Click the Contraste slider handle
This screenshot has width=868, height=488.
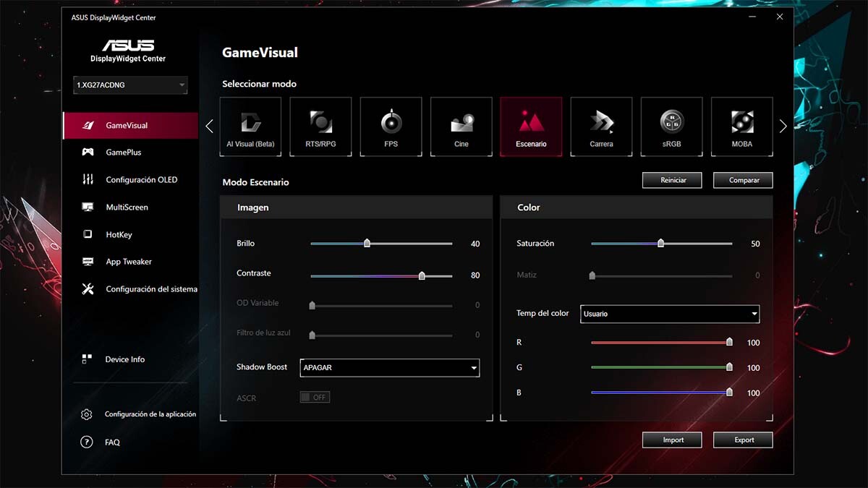click(x=422, y=275)
